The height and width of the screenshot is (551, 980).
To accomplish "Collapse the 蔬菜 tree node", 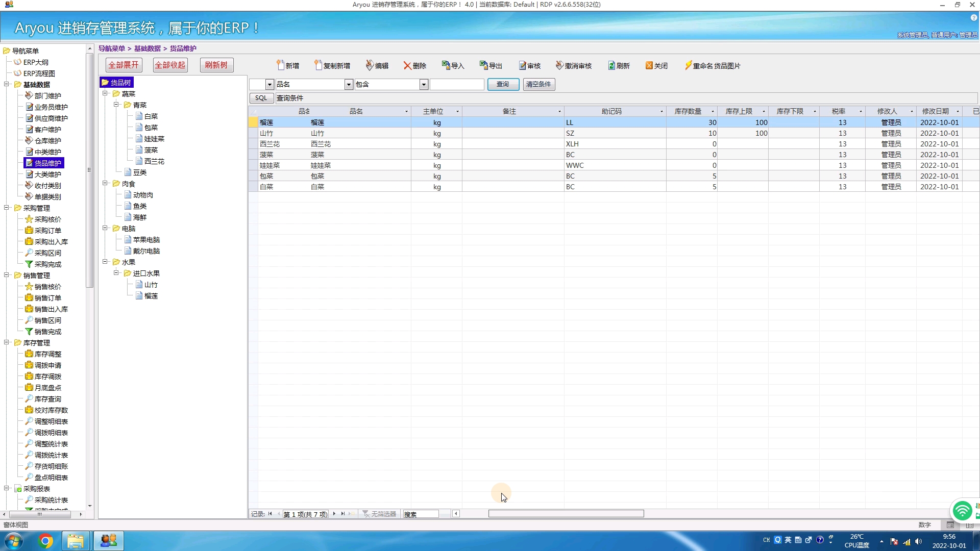I will click(x=105, y=93).
